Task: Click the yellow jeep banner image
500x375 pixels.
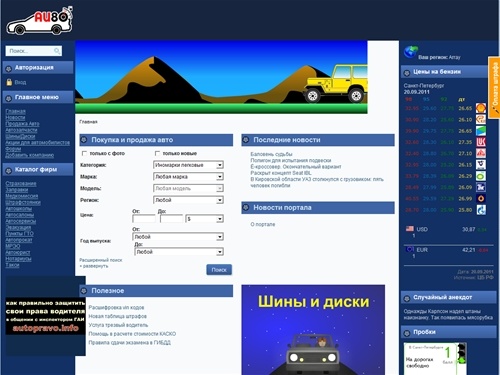Action: click(x=221, y=77)
